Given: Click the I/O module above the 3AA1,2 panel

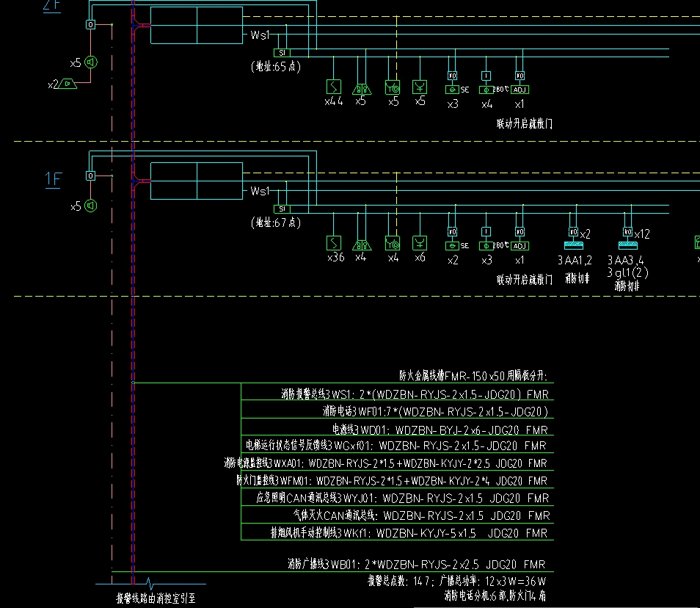Looking at the screenshot, I should 573,232.
